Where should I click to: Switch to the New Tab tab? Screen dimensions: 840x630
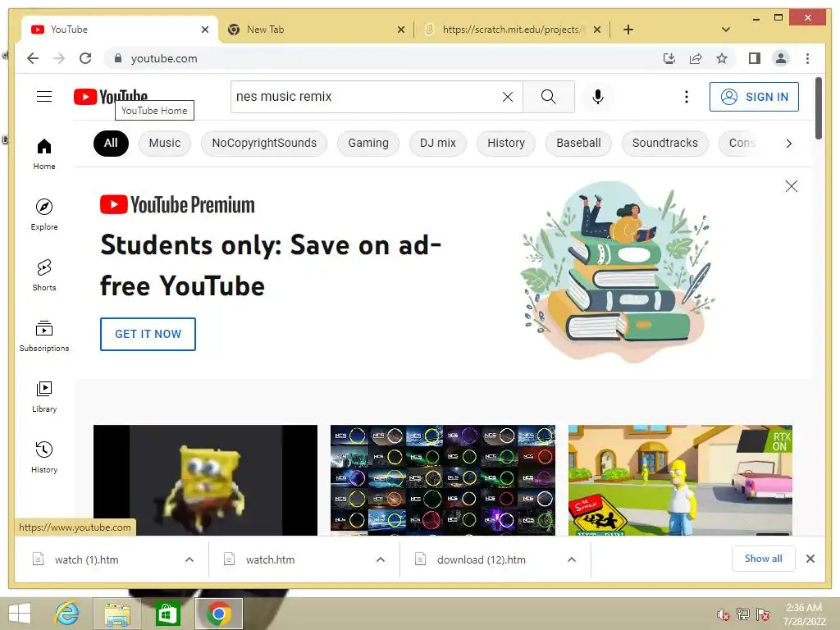click(316, 30)
